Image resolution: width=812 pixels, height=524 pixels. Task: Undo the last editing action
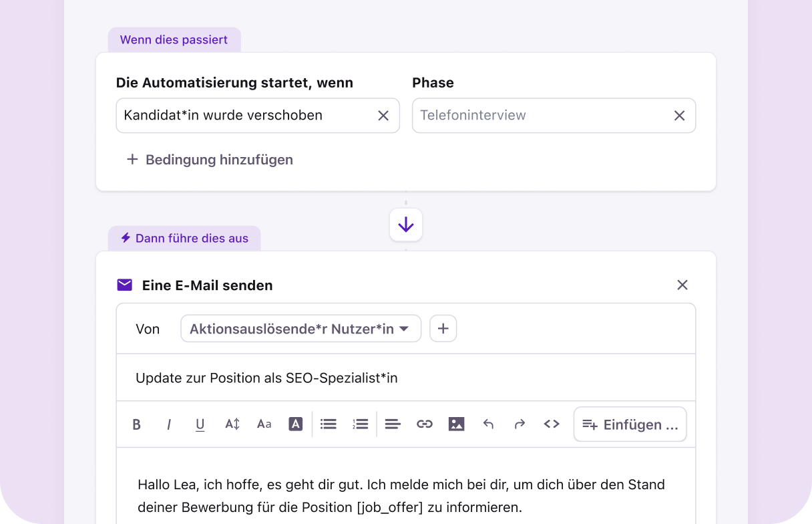488,424
